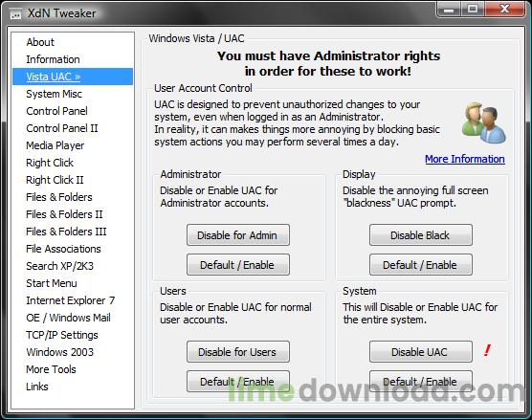Select Files & Folders III
The width and height of the screenshot is (532, 420).
[66, 232]
